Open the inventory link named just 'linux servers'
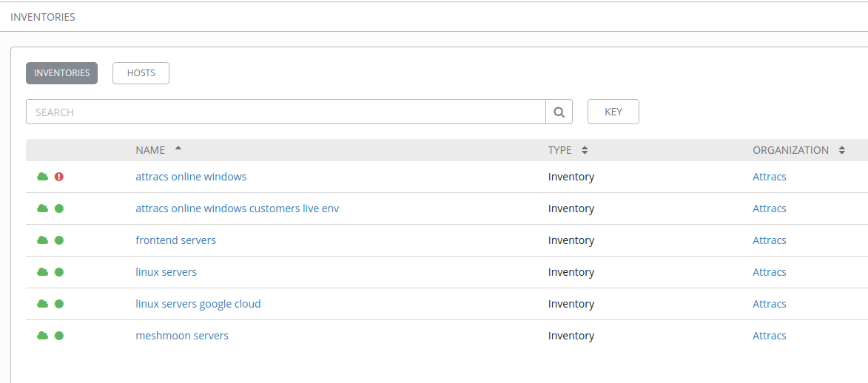Image resolution: width=868 pixels, height=383 pixels. point(166,272)
